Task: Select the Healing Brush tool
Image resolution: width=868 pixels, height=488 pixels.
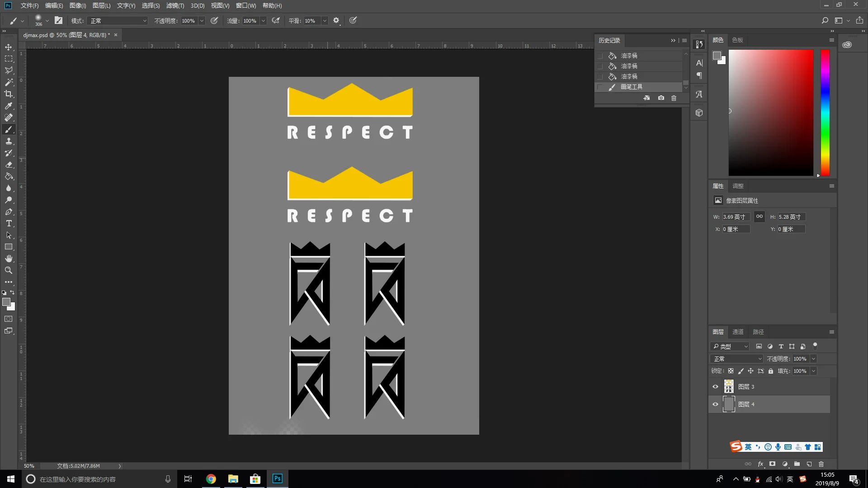Action: [9, 117]
